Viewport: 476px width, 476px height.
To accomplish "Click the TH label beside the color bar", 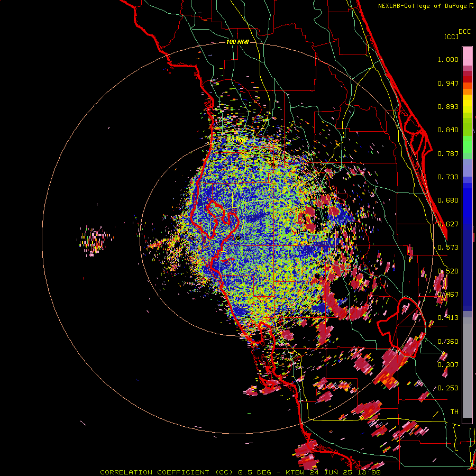I will click(x=454, y=411).
